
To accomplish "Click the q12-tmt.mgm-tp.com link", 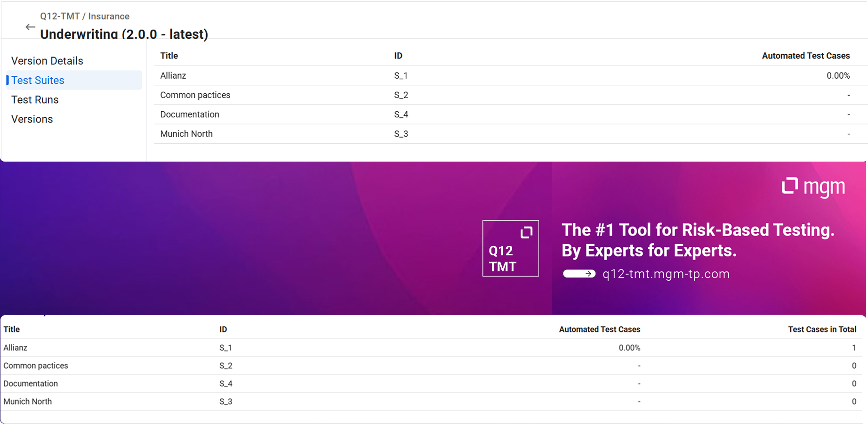I will pos(666,274).
